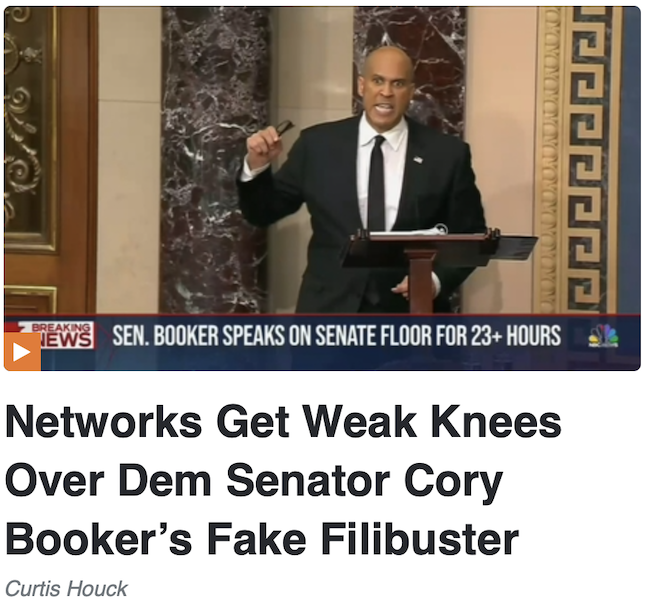Click the black necktie in the video

pyautogui.click(x=377, y=184)
